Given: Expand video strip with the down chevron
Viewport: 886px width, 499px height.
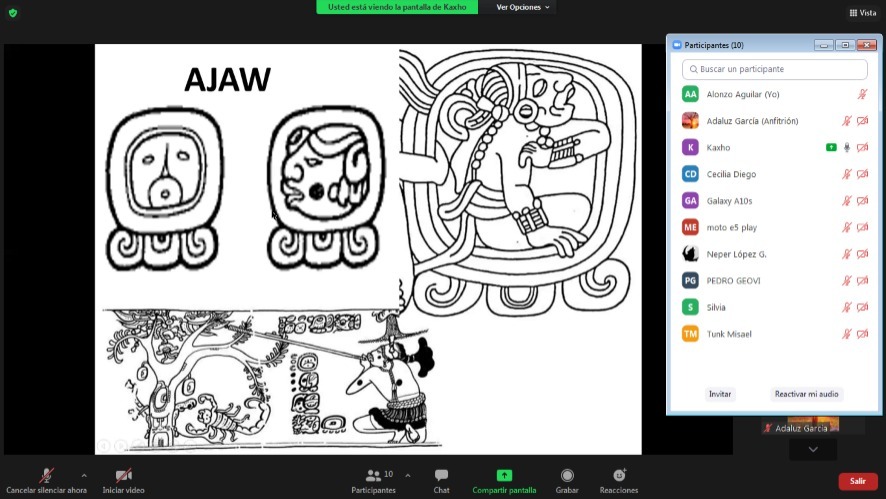Looking at the screenshot, I should point(813,449).
